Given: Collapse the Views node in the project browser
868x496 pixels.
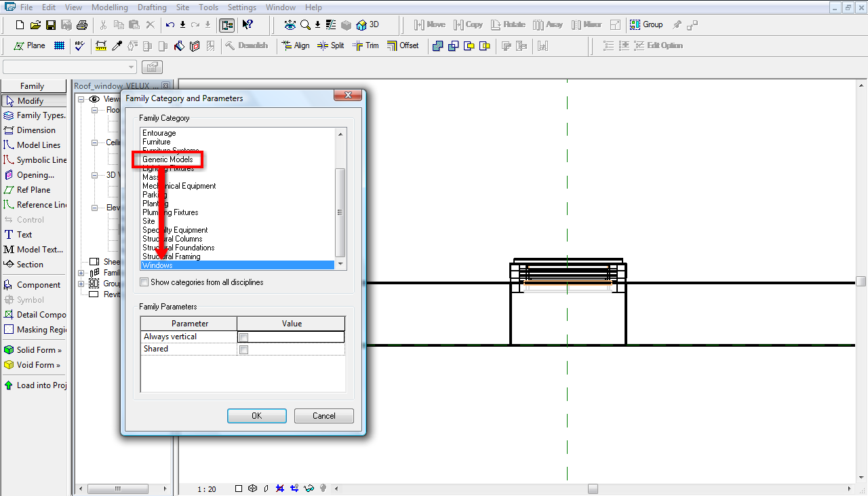Looking at the screenshot, I should click(82, 99).
